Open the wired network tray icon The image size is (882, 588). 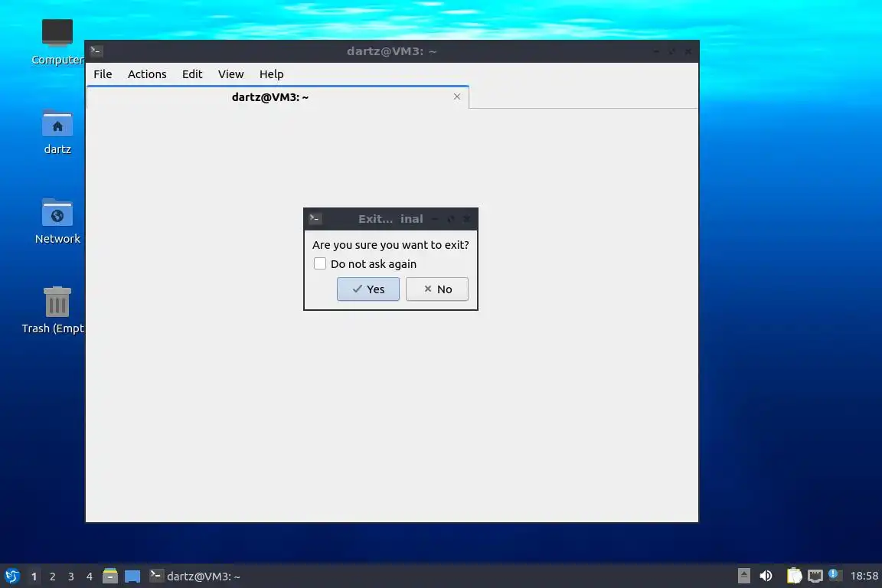tap(815, 576)
